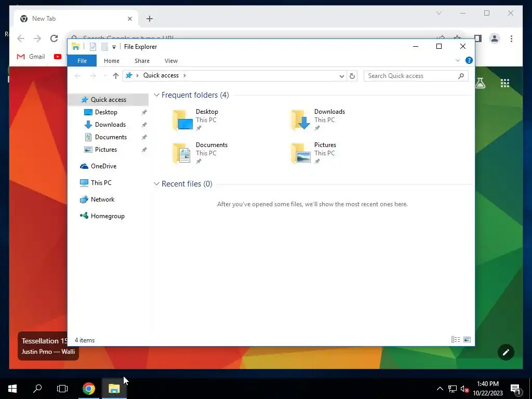Open recent locations dropdown arrow

105,76
